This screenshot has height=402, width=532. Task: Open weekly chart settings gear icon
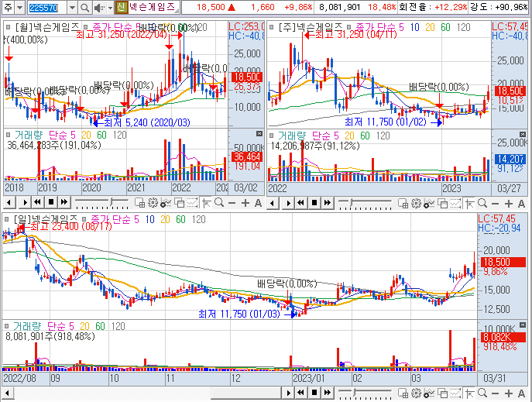coord(416,203)
